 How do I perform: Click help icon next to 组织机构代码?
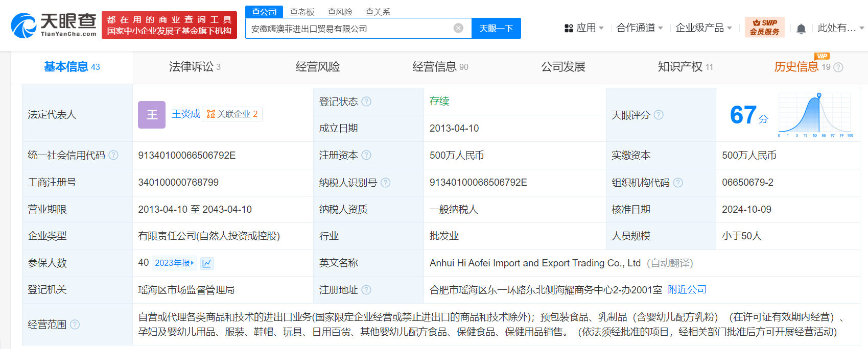[x=678, y=182]
